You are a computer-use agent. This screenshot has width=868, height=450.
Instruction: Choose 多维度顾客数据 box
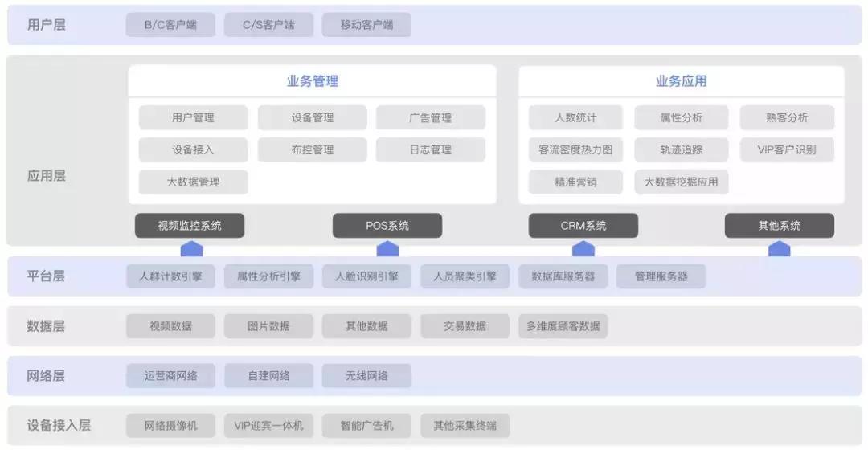coord(563,326)
